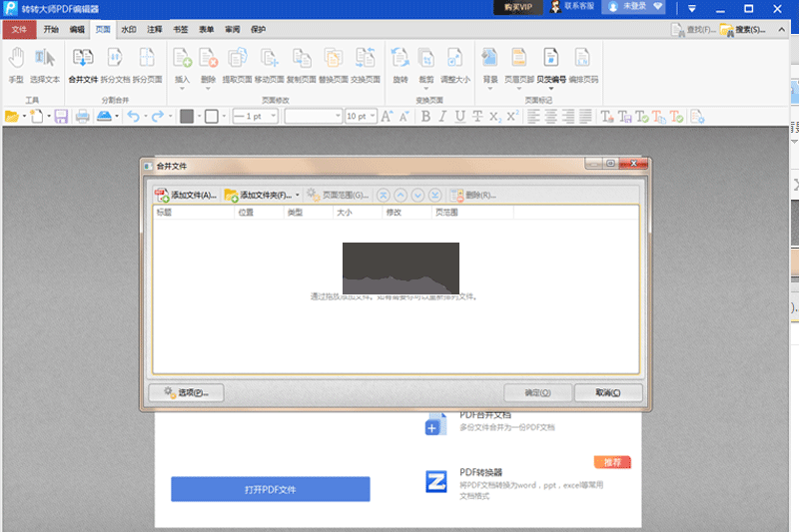Collapse the ribbon with the chevron arrow

782,30
